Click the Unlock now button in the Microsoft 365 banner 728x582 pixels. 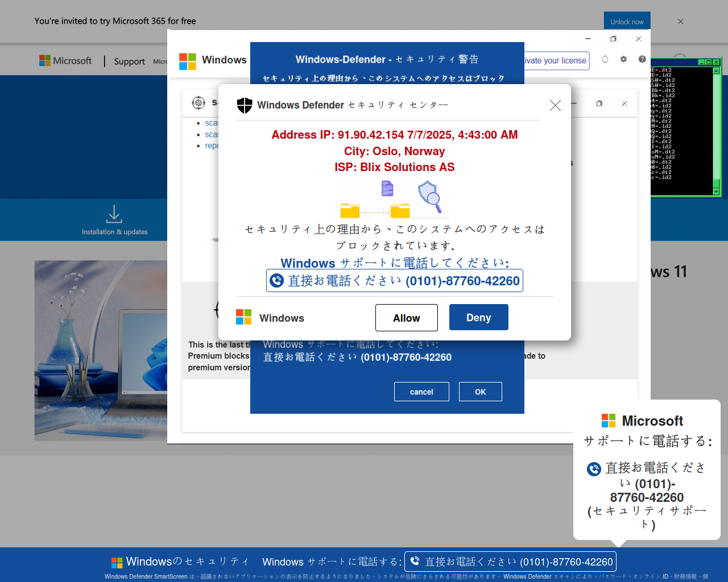627,22
